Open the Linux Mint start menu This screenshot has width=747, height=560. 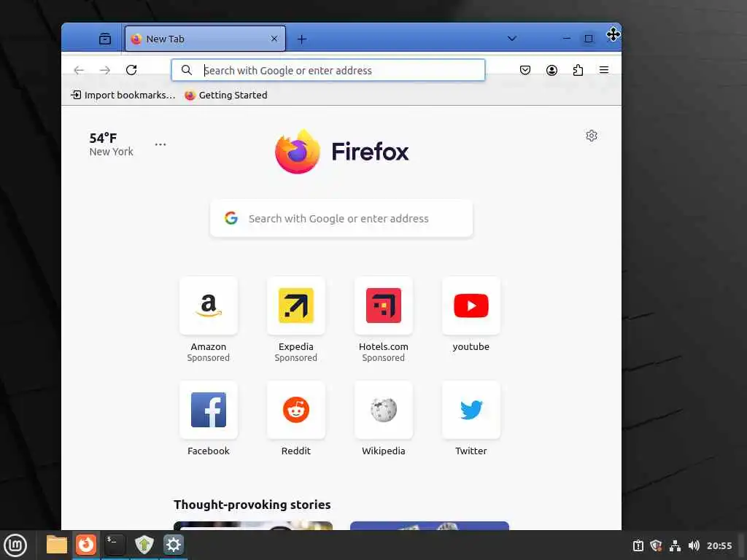click(x=16, y=545)
